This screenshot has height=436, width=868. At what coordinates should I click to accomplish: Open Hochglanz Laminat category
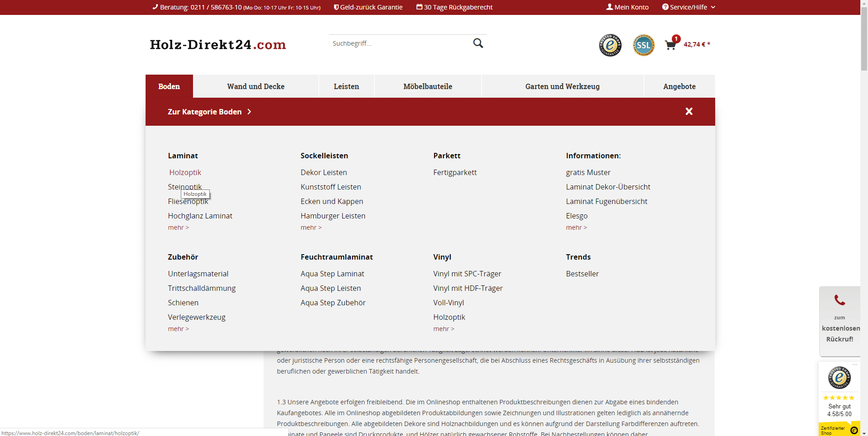pyautogui.click(x=200, y=216)
